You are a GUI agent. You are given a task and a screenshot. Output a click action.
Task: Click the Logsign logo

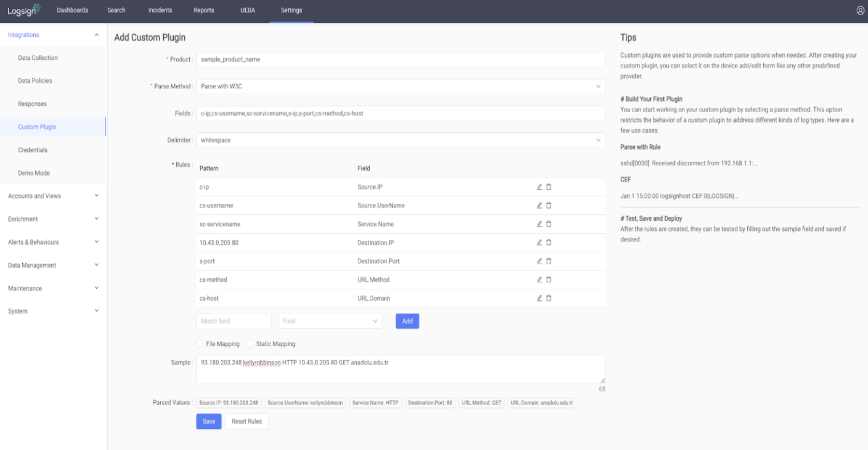point(24,10)
